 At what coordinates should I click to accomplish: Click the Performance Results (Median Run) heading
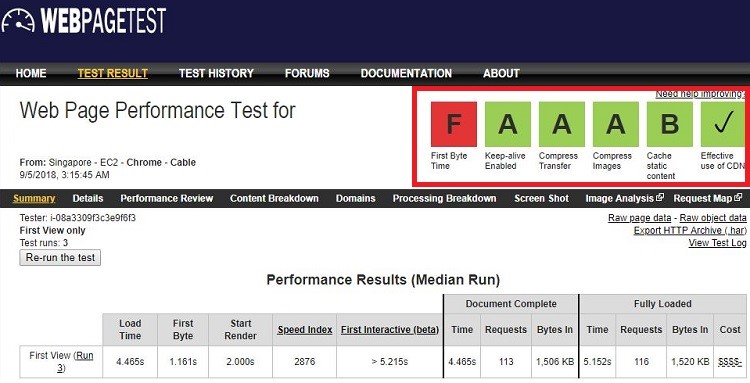pos(383,280)
